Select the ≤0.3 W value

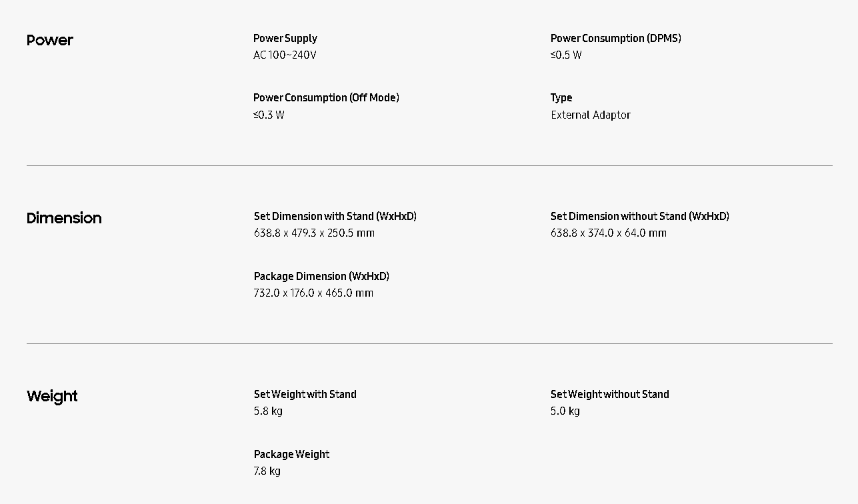[269, 115]
